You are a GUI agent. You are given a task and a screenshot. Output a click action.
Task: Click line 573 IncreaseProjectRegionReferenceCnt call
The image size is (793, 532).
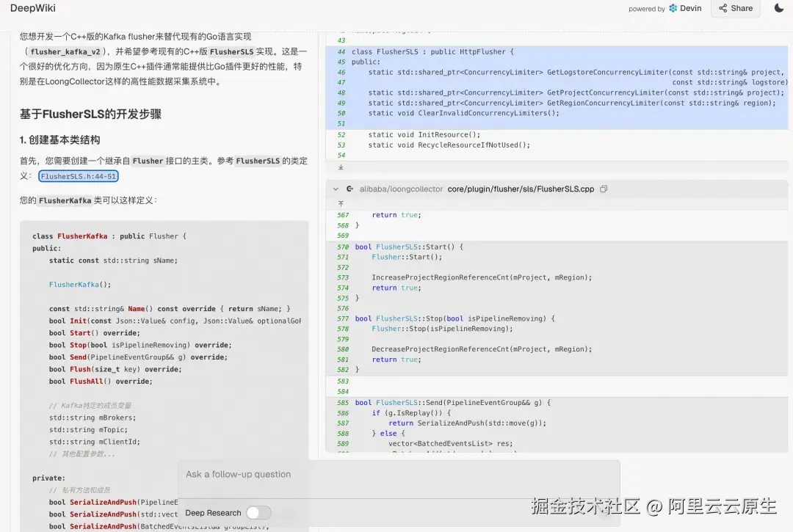pos(482,277)
